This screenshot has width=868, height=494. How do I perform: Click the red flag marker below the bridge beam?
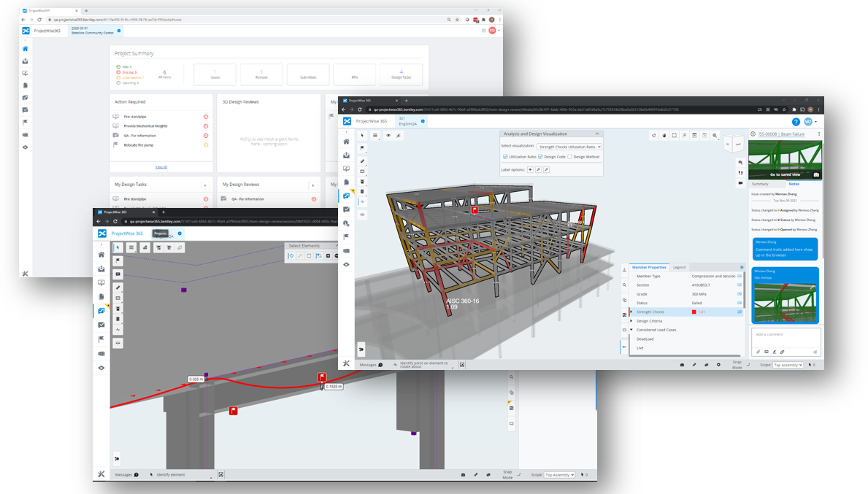[234, 411]
